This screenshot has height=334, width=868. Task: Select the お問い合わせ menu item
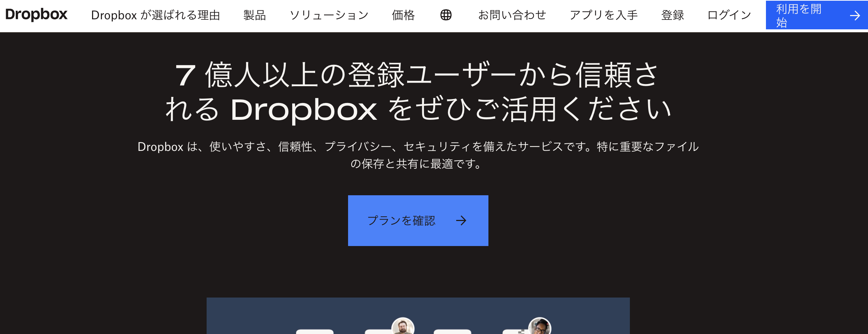[512, 15]
